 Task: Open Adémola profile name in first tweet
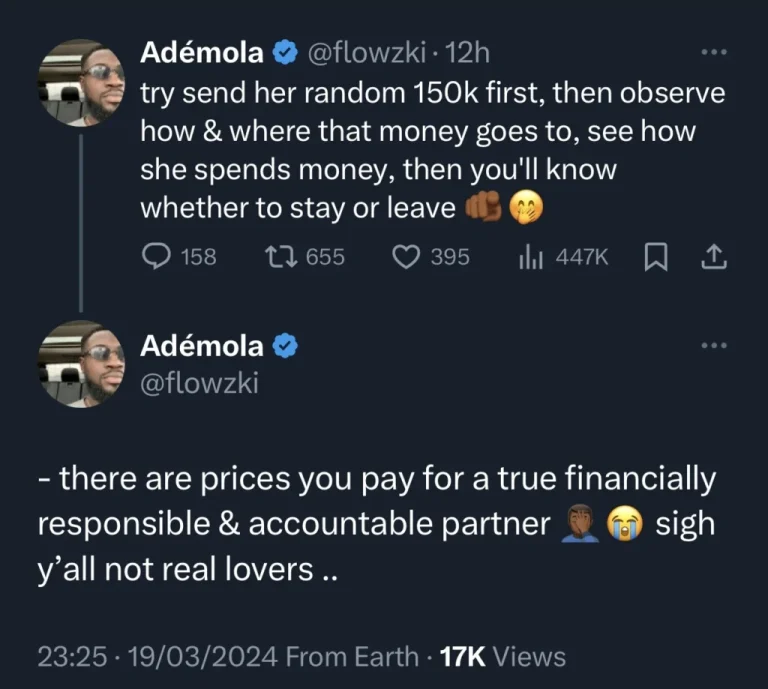(x=204, y=52)
